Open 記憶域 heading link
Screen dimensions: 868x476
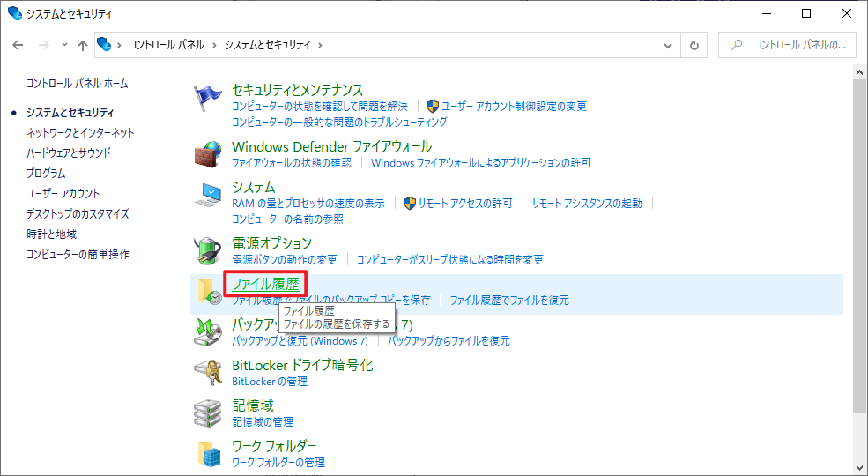[253, 405]
